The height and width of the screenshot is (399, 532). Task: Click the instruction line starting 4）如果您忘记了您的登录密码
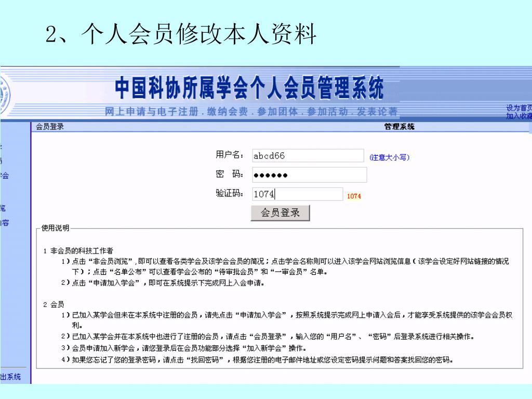(x=258, y=360)
